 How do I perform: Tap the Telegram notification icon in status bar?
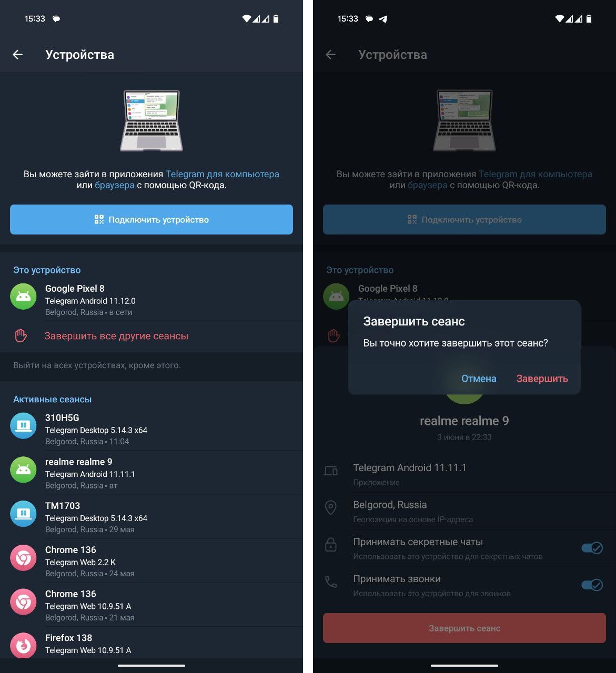coord(383,19)
